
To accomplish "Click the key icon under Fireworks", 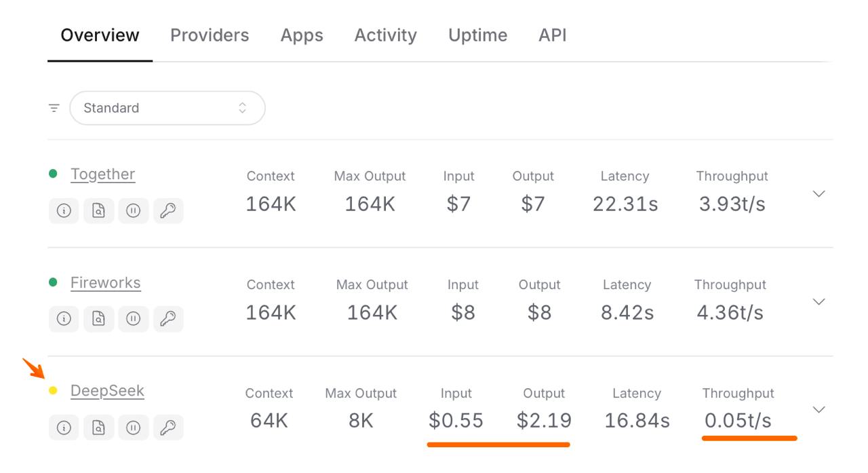I will (x=167, y=319).
